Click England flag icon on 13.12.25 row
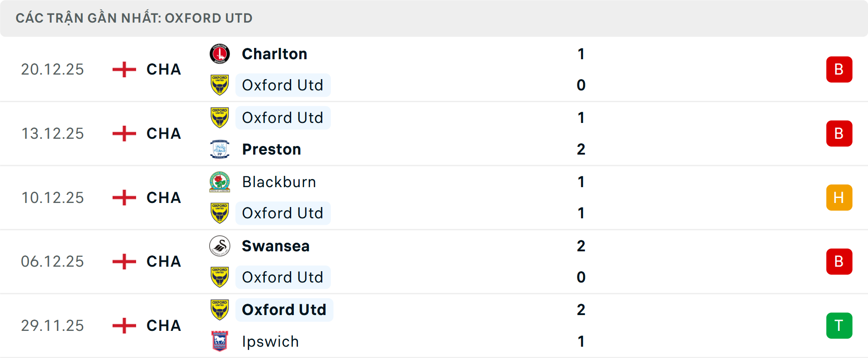Screen dimensions: 868x358 click(124, 134)
